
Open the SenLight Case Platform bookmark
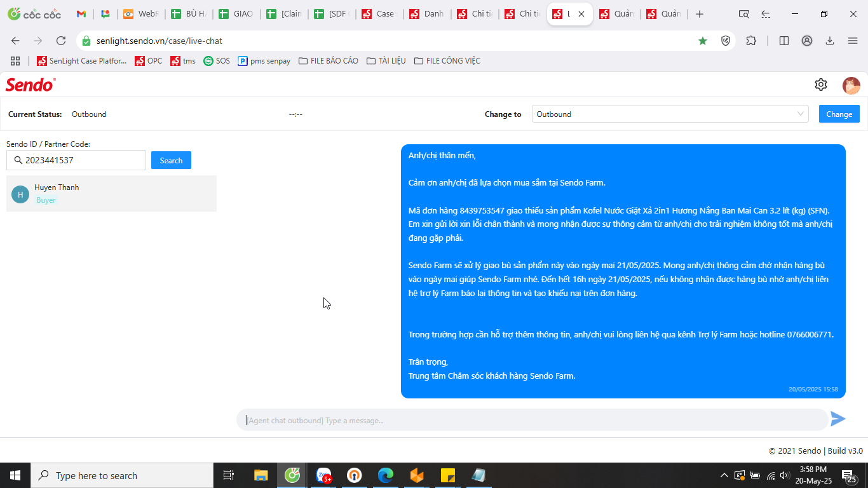[81, 61]
